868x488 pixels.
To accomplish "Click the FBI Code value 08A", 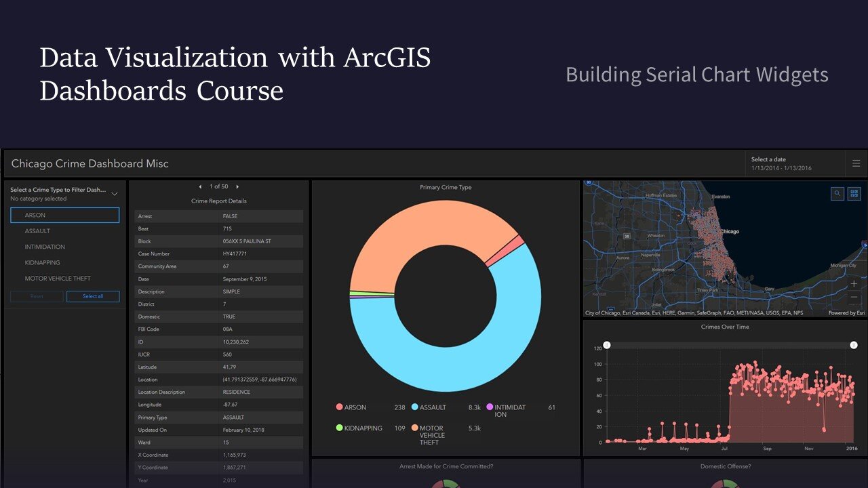I will tap(228, 329).
